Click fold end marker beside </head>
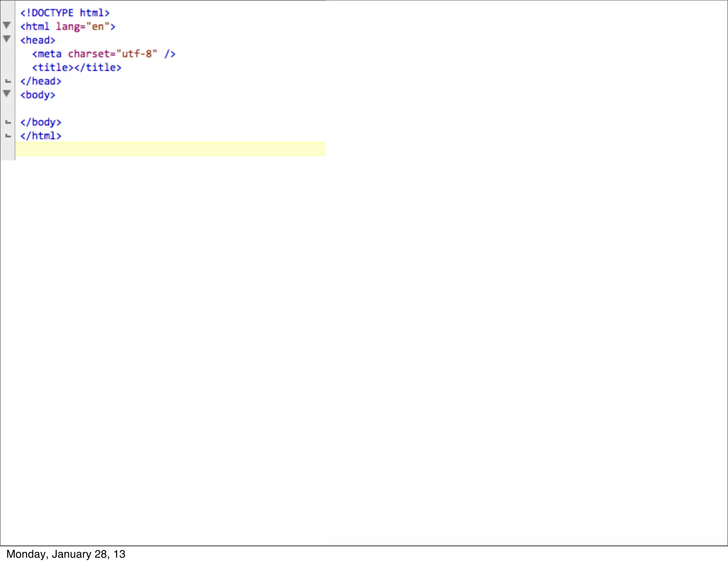Screen dimensions: 728x564 click(8, 81)
